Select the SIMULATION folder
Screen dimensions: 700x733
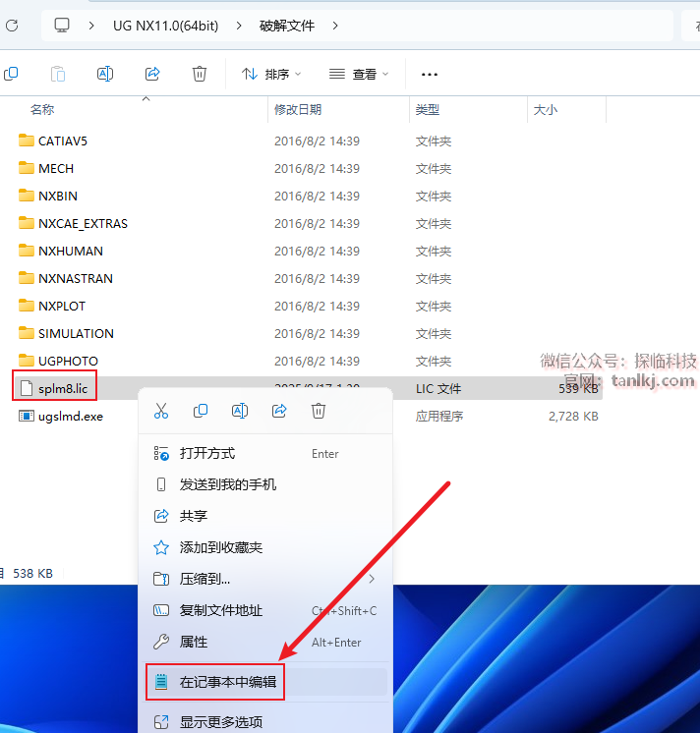76,334
